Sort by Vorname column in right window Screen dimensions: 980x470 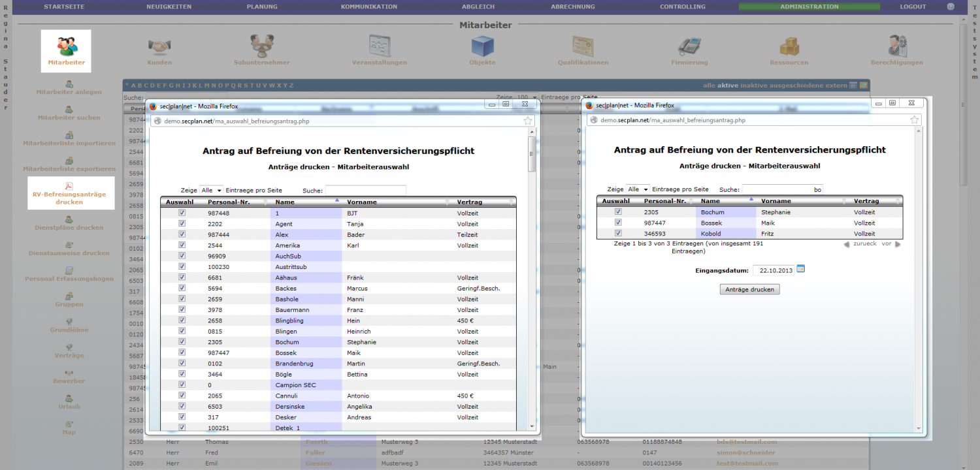(x=802, y=201)
